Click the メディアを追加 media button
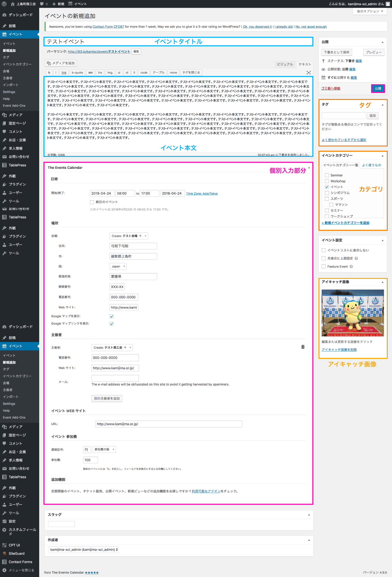392x577 pixels. coord(61,63)
